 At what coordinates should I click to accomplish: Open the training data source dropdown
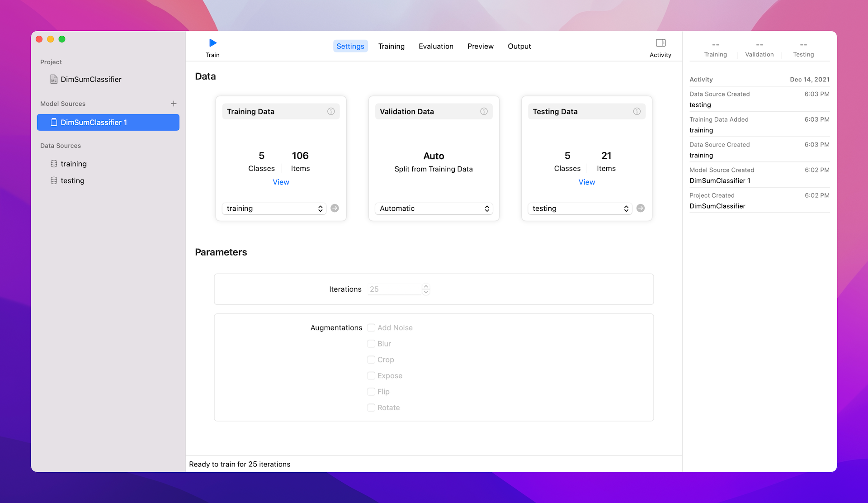[274, 209]
